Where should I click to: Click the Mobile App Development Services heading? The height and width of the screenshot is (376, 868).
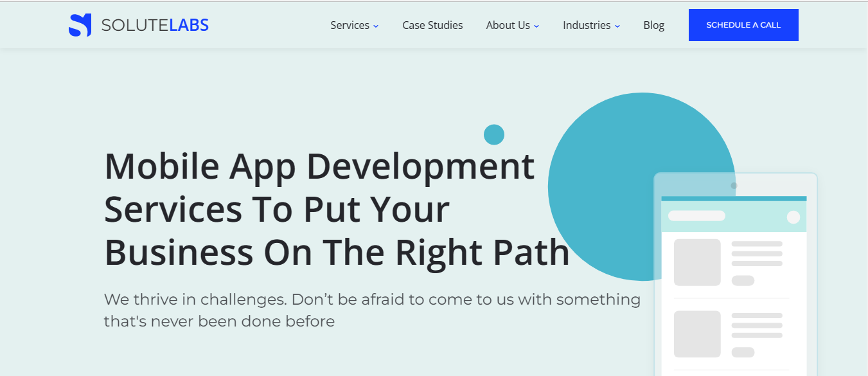[337, 210]
